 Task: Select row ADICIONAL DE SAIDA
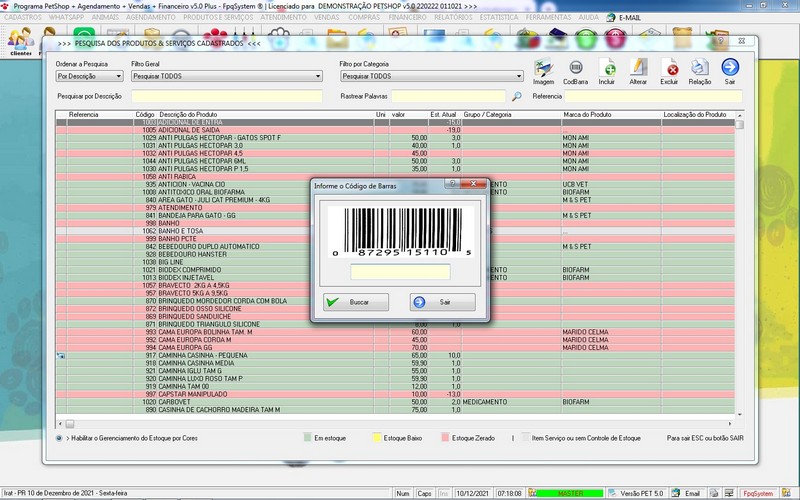(395, 130)
